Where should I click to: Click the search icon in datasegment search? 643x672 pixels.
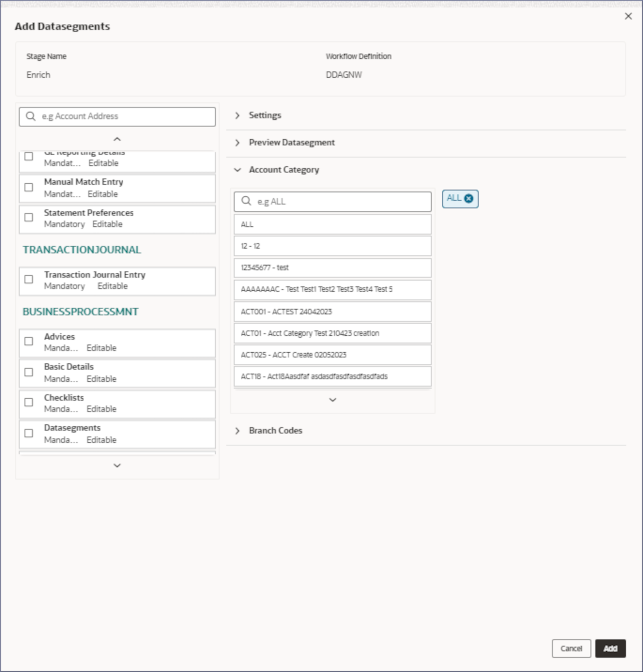coord(31,116)
